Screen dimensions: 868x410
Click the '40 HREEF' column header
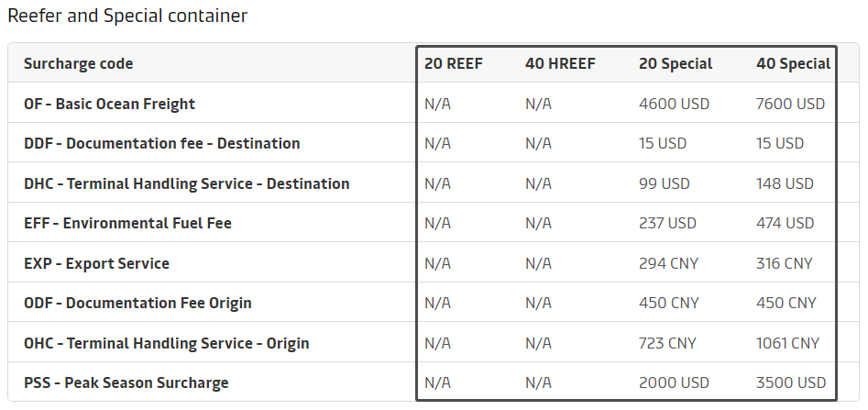pyautogui.click(x=560, y=64)
